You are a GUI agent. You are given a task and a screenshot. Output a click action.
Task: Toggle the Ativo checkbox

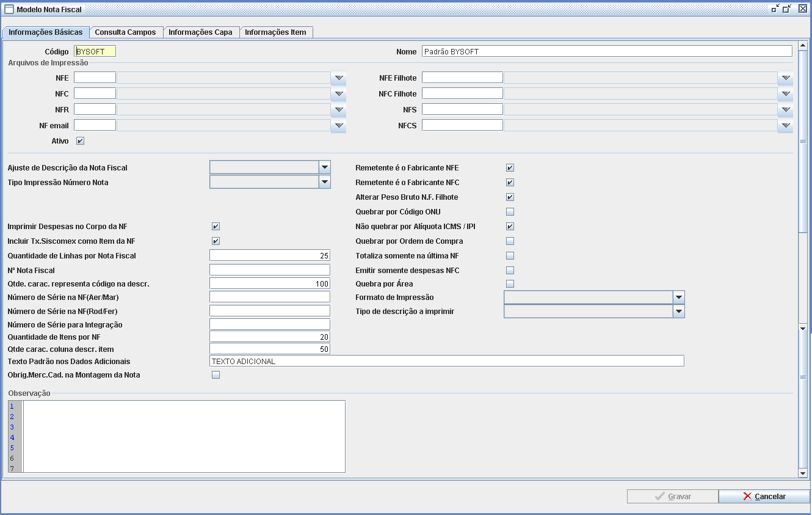pyautogui.click(x=80, y=141)
